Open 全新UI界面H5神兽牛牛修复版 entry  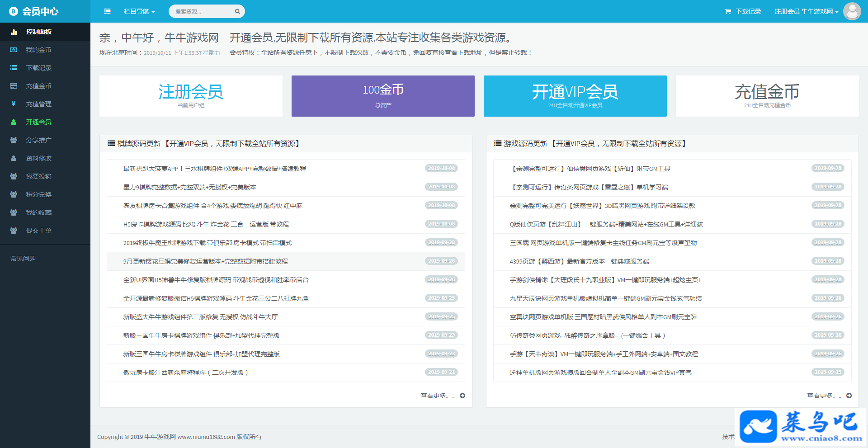(216, 280)
